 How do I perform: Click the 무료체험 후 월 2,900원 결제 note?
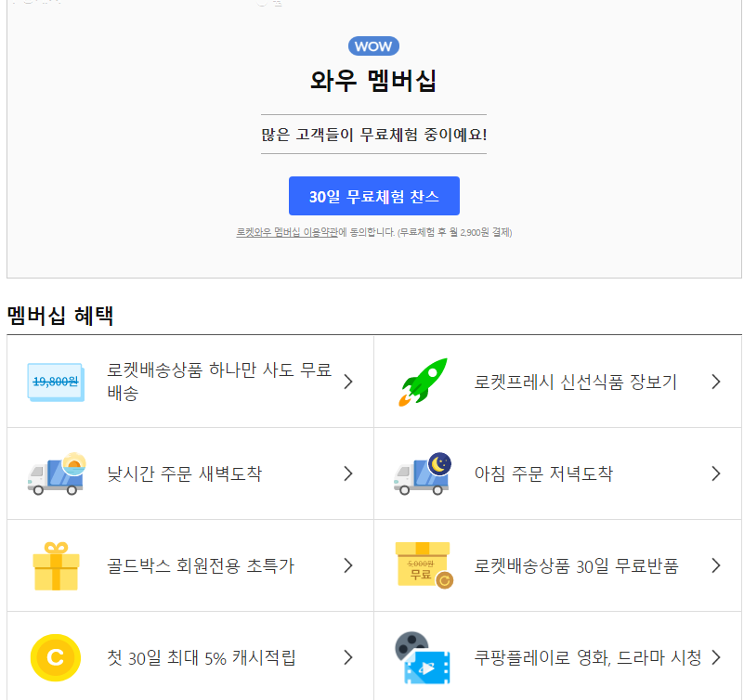454,232
